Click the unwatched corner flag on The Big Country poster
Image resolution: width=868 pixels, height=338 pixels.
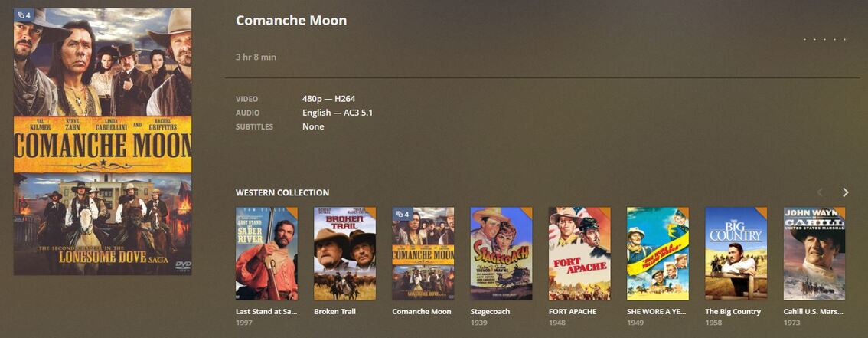tap(763, 211)
